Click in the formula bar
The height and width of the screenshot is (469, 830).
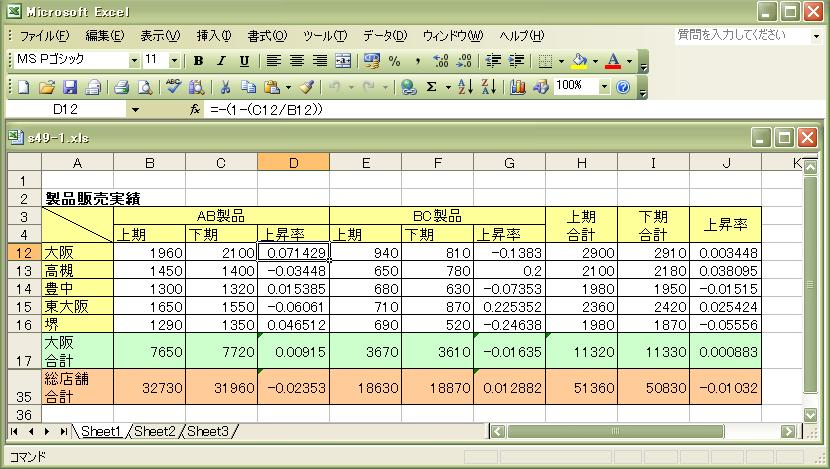tap(513, 110)
